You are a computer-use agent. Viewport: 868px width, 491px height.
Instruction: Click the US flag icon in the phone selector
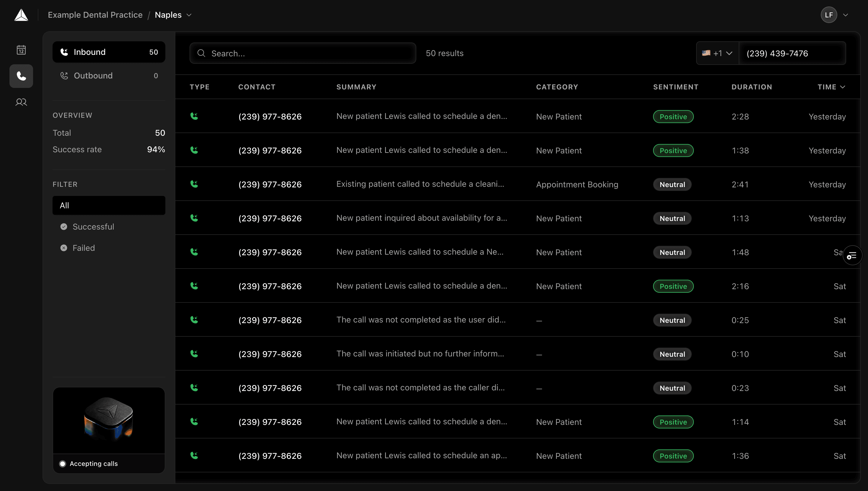tap(707, 53)
